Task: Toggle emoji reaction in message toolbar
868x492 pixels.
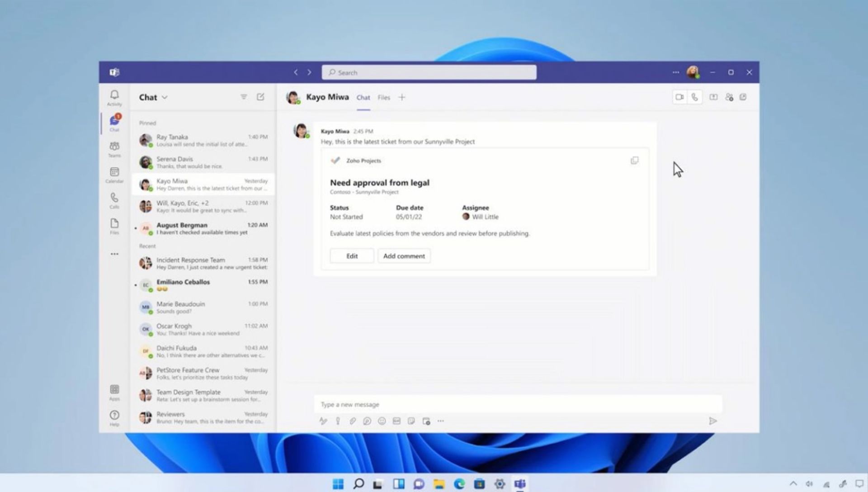Action: pos(382,421)
